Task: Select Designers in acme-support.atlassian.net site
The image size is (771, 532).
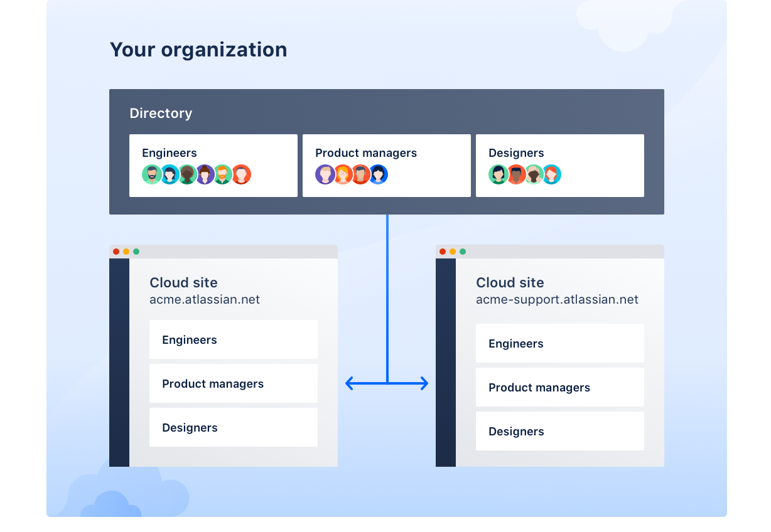Action: [560, 431]
